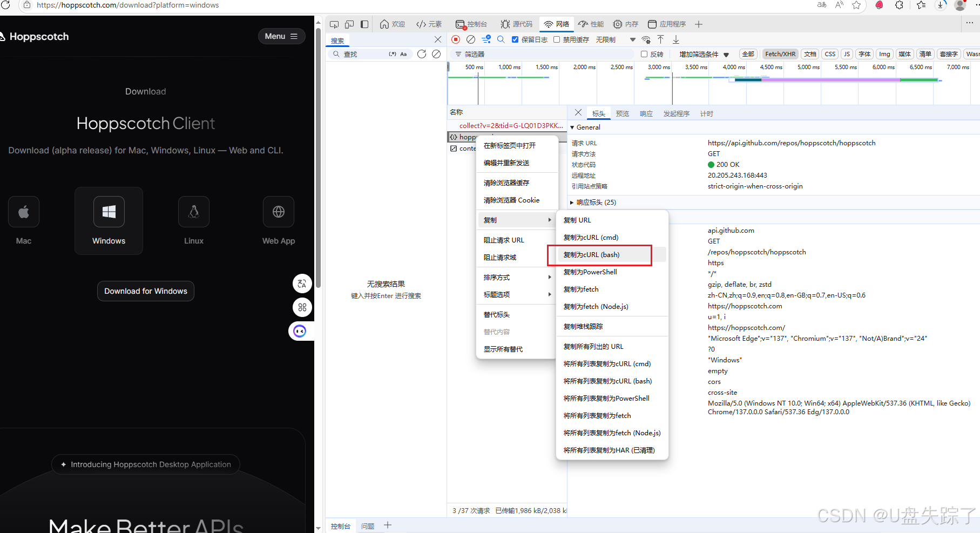Choose 复制为cURL (cmd)
Image resolution: width=980 pixels, height=533 pixels.
click(x=612, y=237)
